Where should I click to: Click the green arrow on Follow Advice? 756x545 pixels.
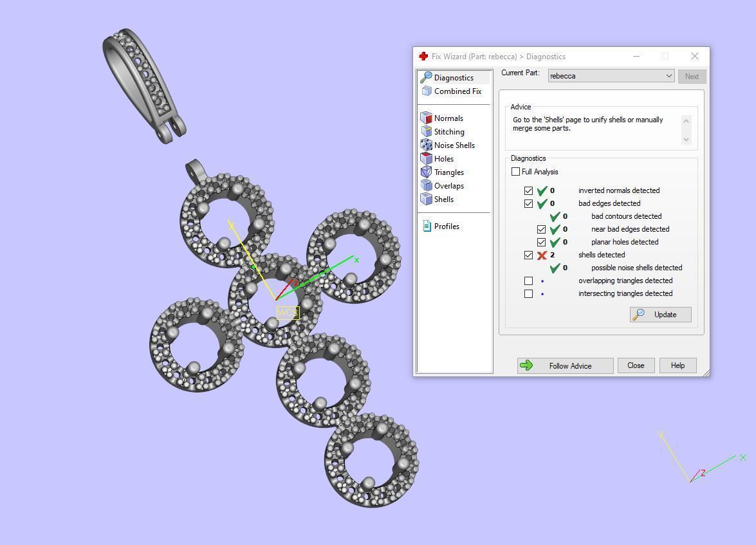pos(526,365)
